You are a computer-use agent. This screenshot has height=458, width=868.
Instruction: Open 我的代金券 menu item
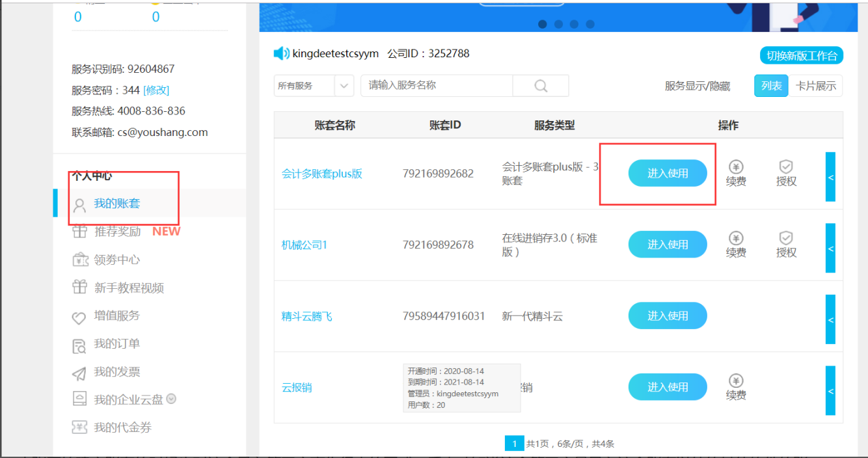[123, 427]
